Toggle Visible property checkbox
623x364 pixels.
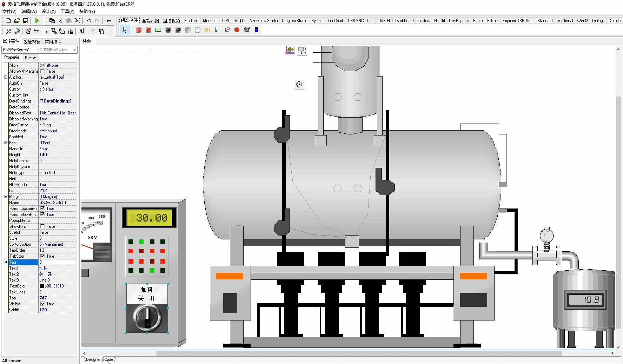point(42,304)
